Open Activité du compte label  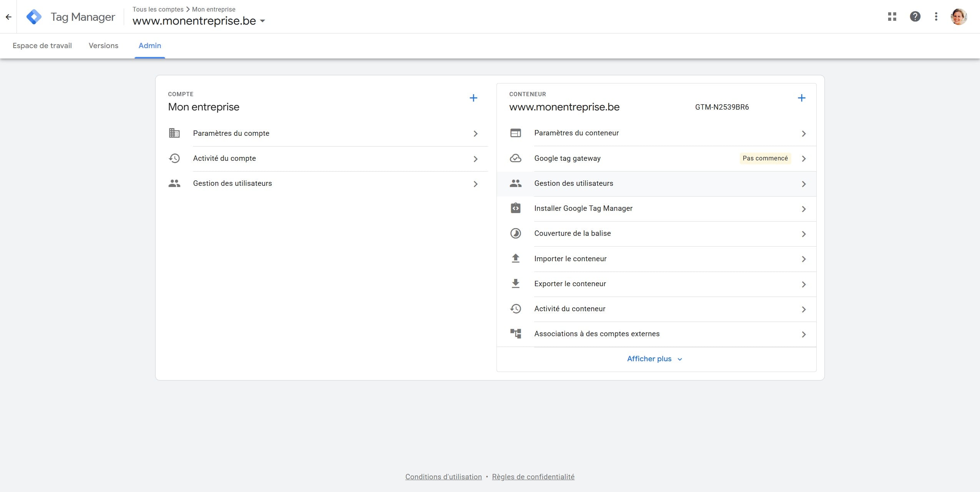(224, 158)
